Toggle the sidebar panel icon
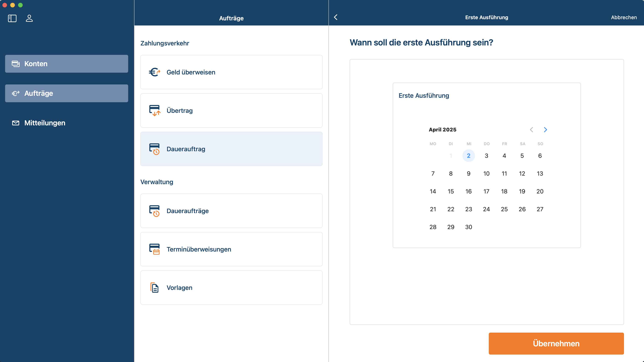The width and height of the screenshot is (644, 362). pyautogui.click(x=12, y=18)
